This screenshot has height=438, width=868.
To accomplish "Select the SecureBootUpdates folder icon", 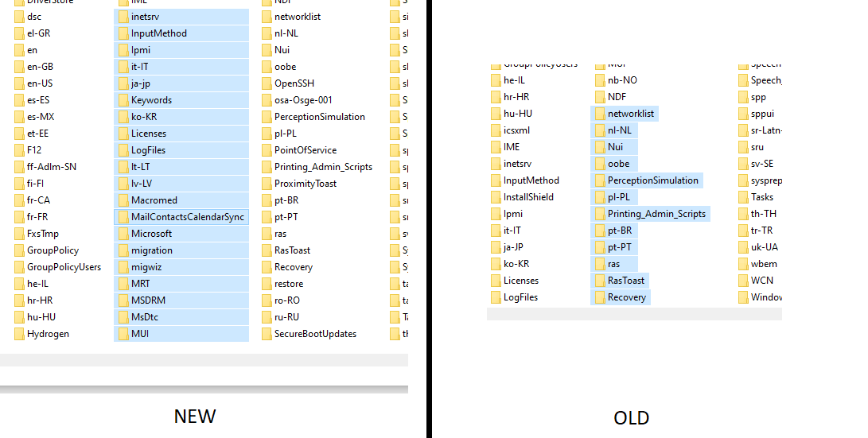I will pos(267,334).
